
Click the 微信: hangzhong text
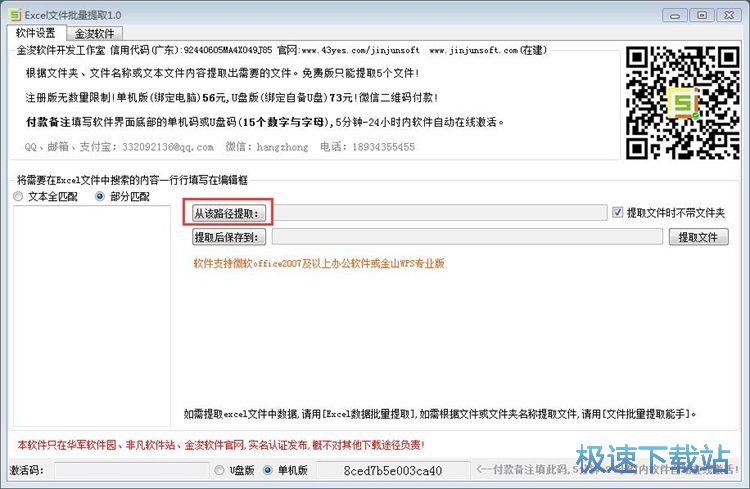pyautogui.click(x=267, y=147)
